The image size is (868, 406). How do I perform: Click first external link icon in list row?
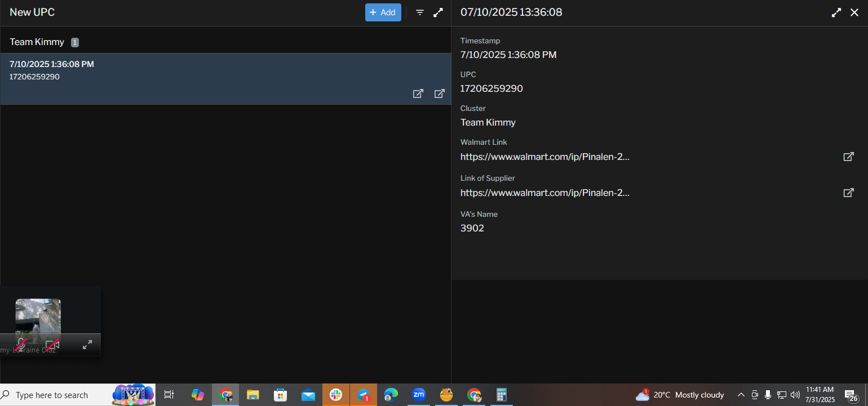(x=418, y=93)
